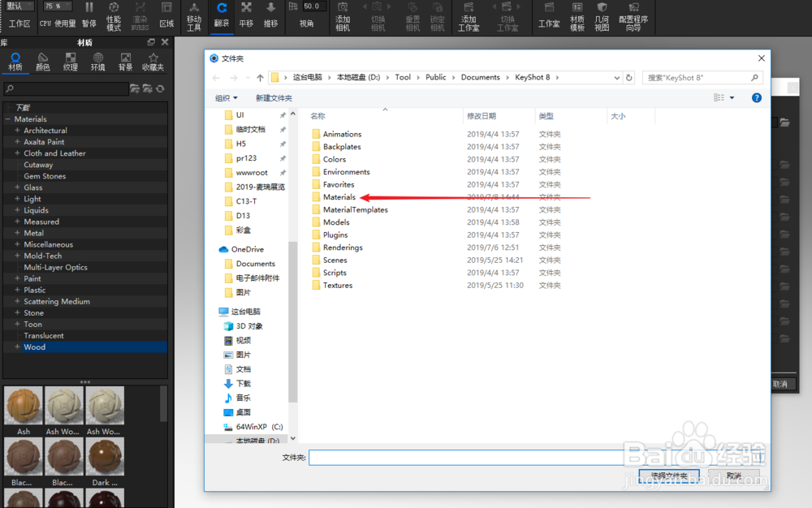Viewport: 812px width, 508px height.
Task: Select the 推移 dolly camera tool
Action: 270,15
